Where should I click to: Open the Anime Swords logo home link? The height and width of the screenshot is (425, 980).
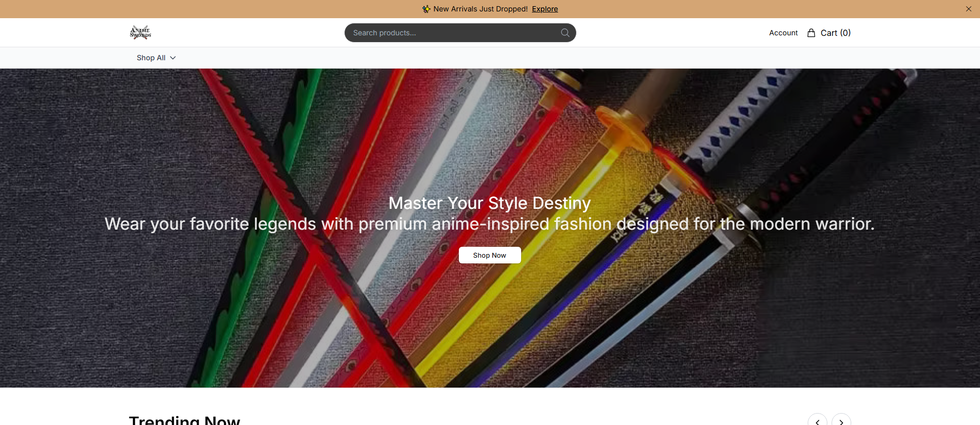[140, 33]
